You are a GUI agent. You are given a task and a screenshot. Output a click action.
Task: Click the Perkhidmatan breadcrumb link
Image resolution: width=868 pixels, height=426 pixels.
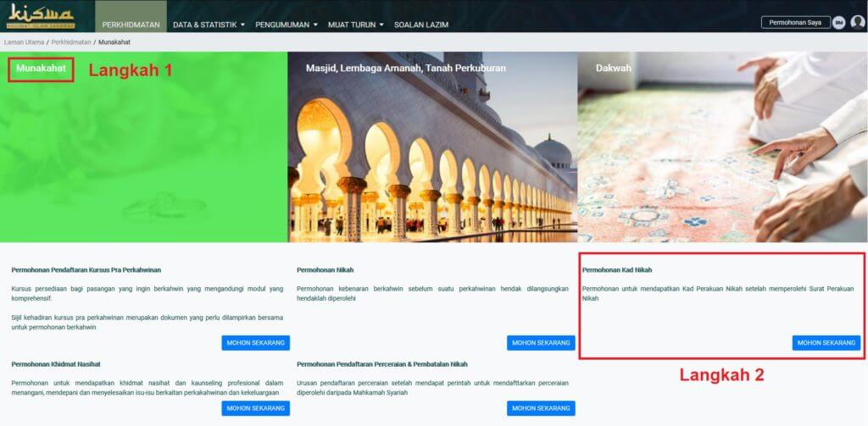[x=71, y=41]
